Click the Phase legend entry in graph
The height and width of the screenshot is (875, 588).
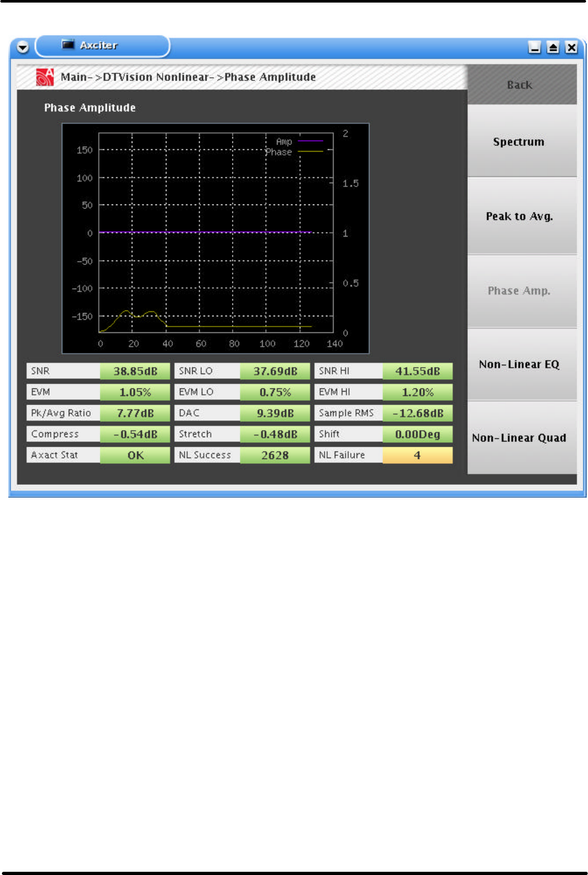[x=294, y=152]
